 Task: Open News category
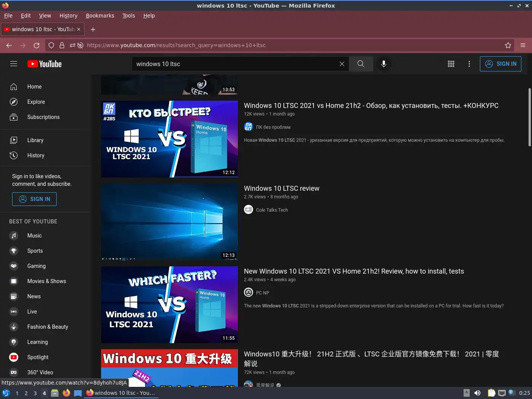click(x=45, y=296)
